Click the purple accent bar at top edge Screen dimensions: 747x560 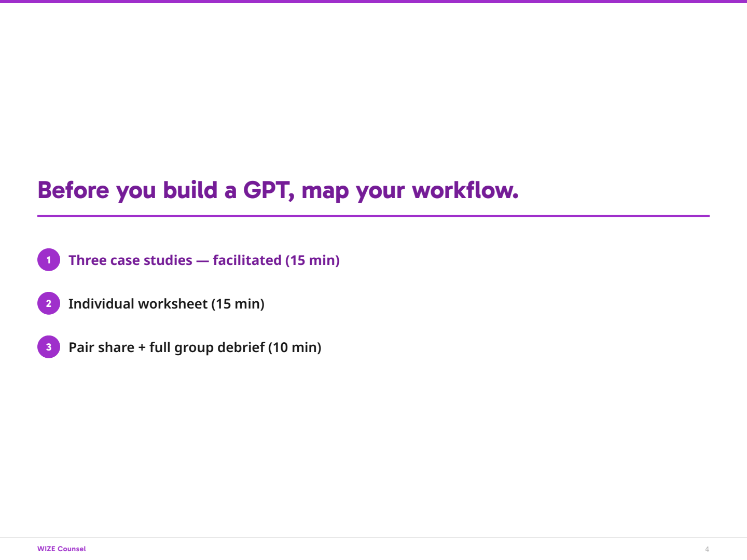(374, 2)
